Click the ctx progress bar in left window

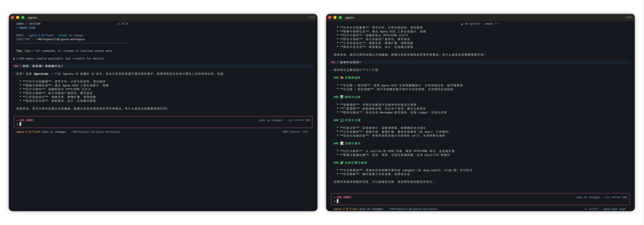pos(299,120)
